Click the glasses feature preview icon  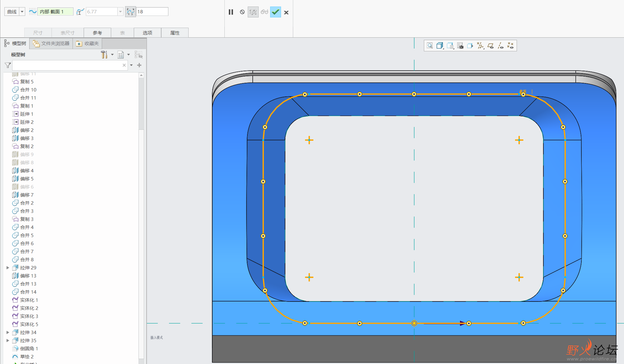coord(264,12)
